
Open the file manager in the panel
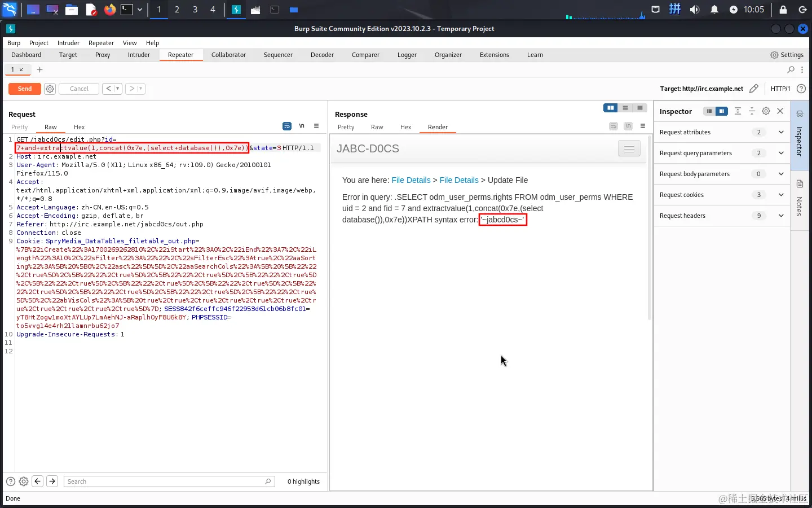[72, 10]
